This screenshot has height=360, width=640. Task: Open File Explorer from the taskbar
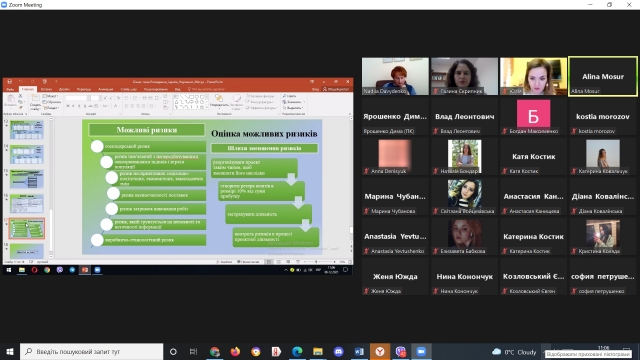[x=318, y=351]
